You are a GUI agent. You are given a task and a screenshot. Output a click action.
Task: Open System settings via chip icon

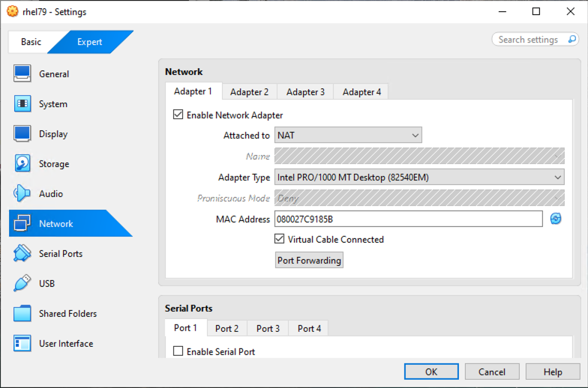pos(22,103)
